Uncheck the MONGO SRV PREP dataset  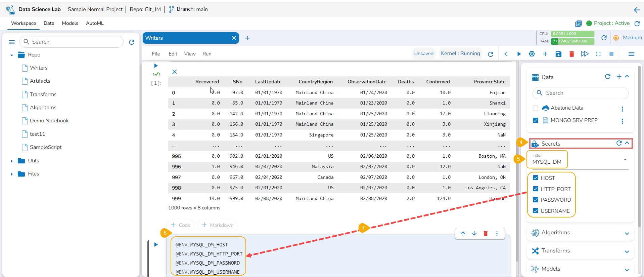(536, 120)
